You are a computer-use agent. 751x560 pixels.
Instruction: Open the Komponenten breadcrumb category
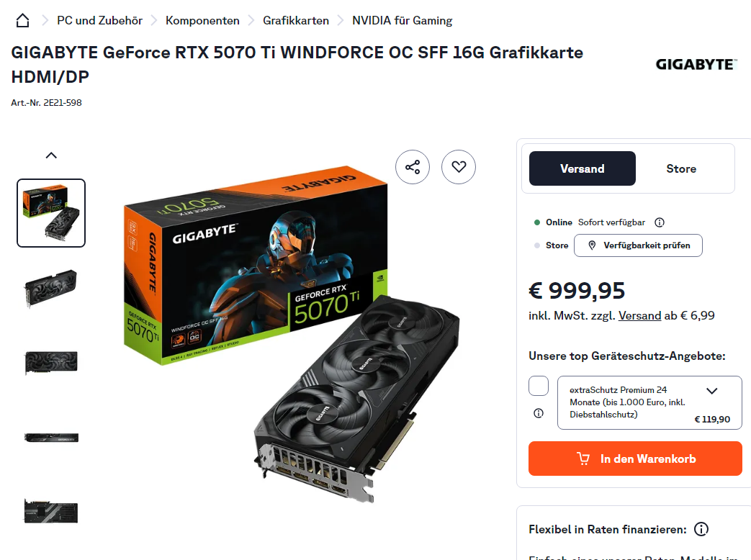pos(202,21)
